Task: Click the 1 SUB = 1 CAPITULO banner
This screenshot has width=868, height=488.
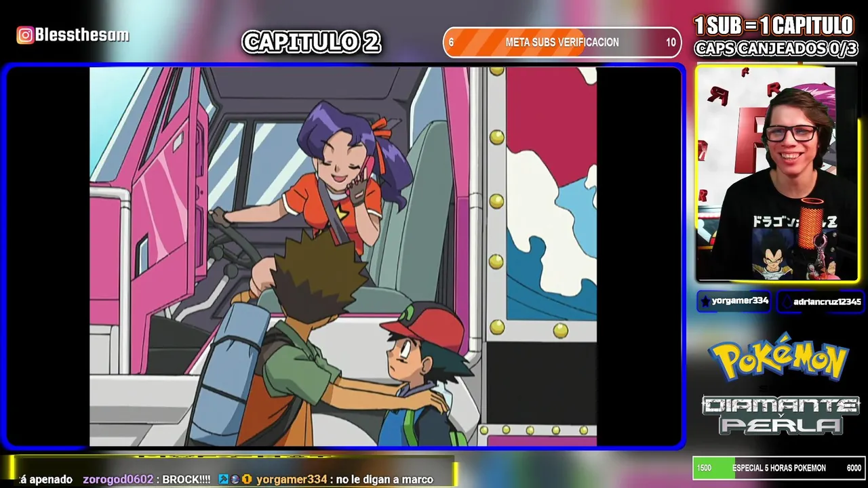Action: click(x=774, y=26)
